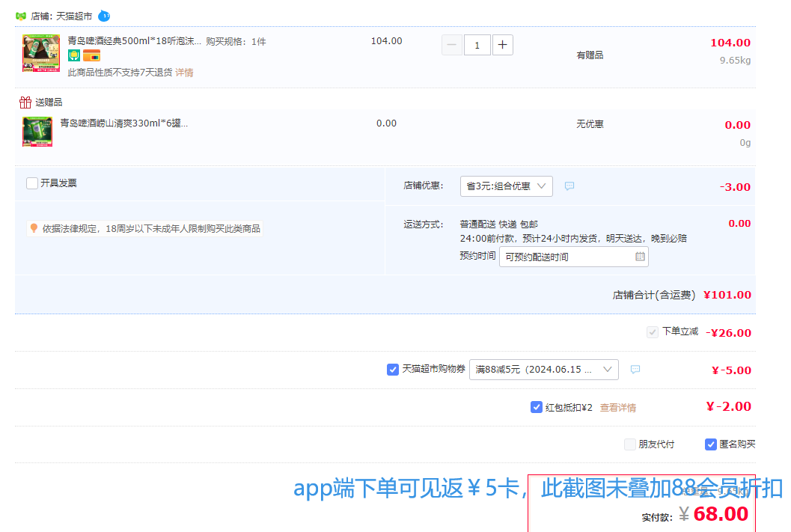Click the message icon next to 店铺优惠 dropdown
Viewport: 791px width, 532px height.
coord(569,186)
